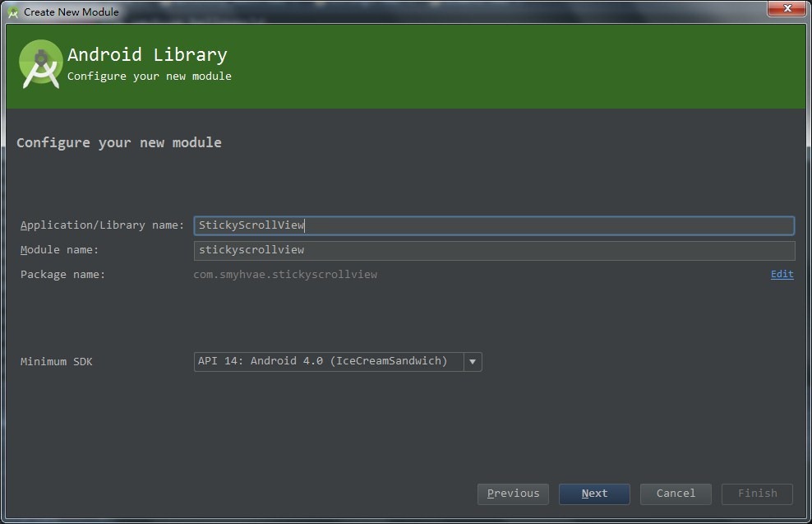Click into the Module name field
812x524 pixels.
tap(494, 250)
